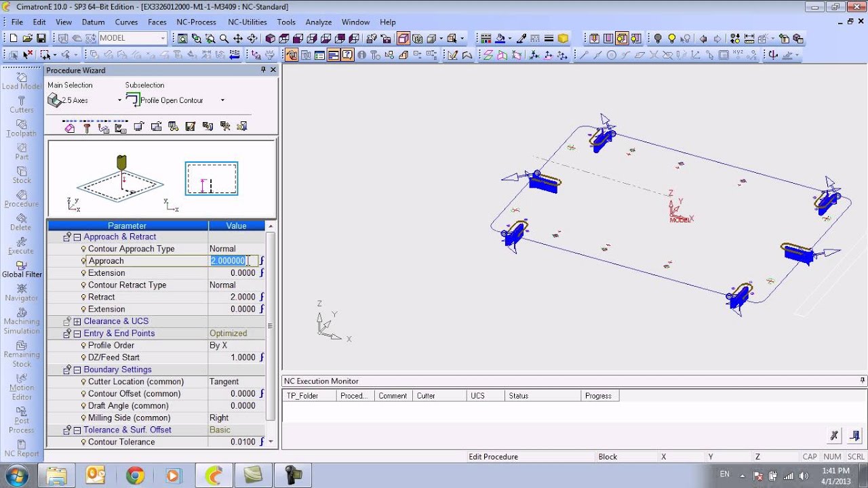
Task: Toggle lightbulb beside Contour Approach Type
Action: [83, 249]
